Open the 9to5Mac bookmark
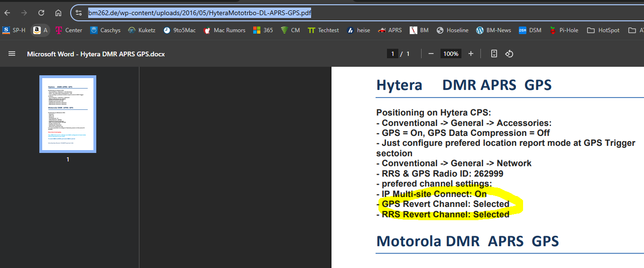 [179, 30]
